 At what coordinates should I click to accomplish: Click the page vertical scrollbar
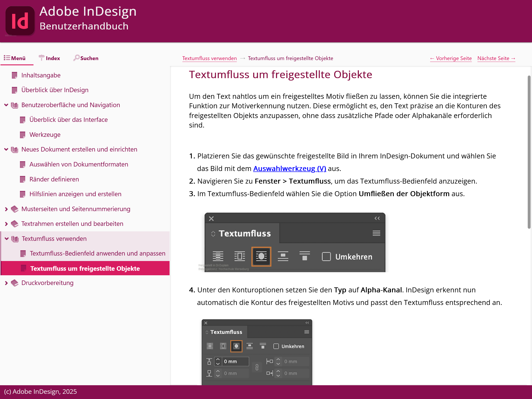tap(529, 152)
